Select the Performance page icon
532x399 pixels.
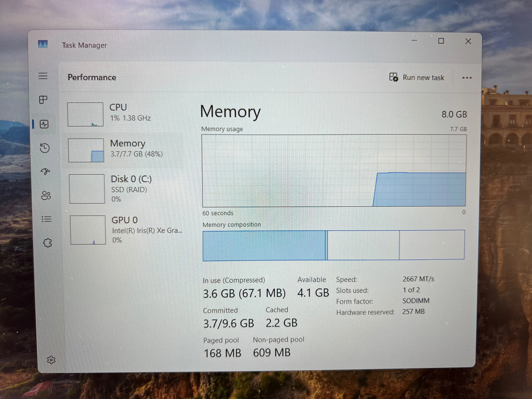click(x=44, y=124)
